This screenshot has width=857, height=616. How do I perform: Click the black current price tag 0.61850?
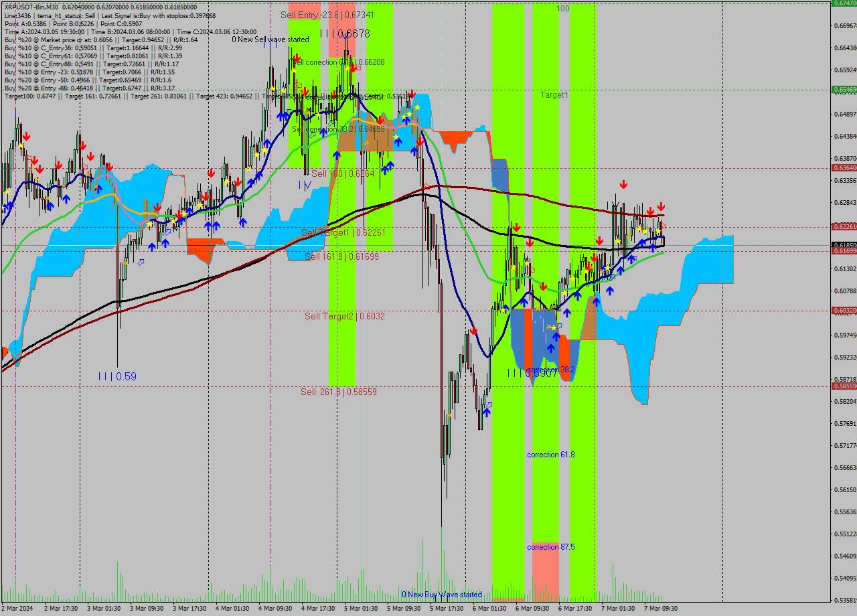(x=844, y=246)
